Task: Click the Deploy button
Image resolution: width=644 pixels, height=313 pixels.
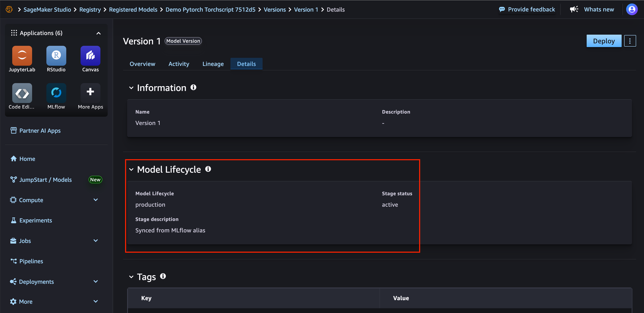Action: [604, 41]
